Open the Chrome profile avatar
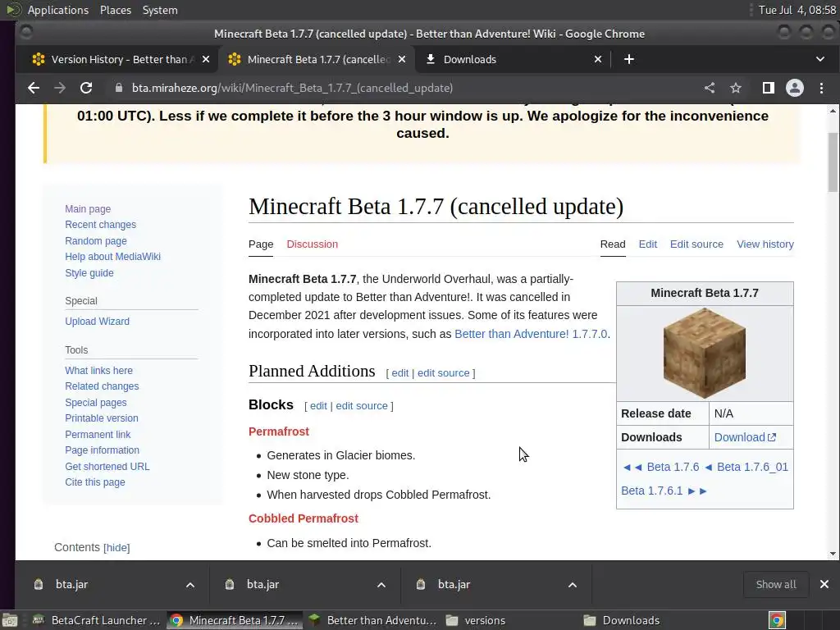This screenshot has width=840, height=630. pos(794,88)
